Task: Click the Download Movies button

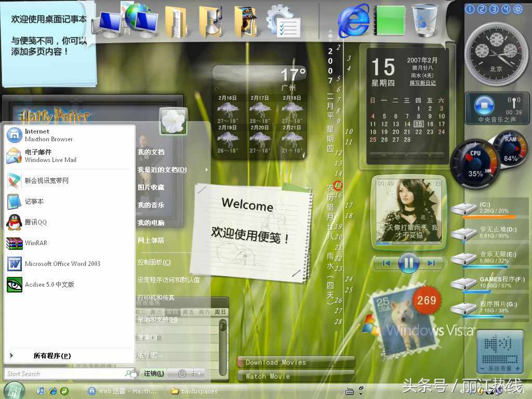Action: [x=296, y=362]
